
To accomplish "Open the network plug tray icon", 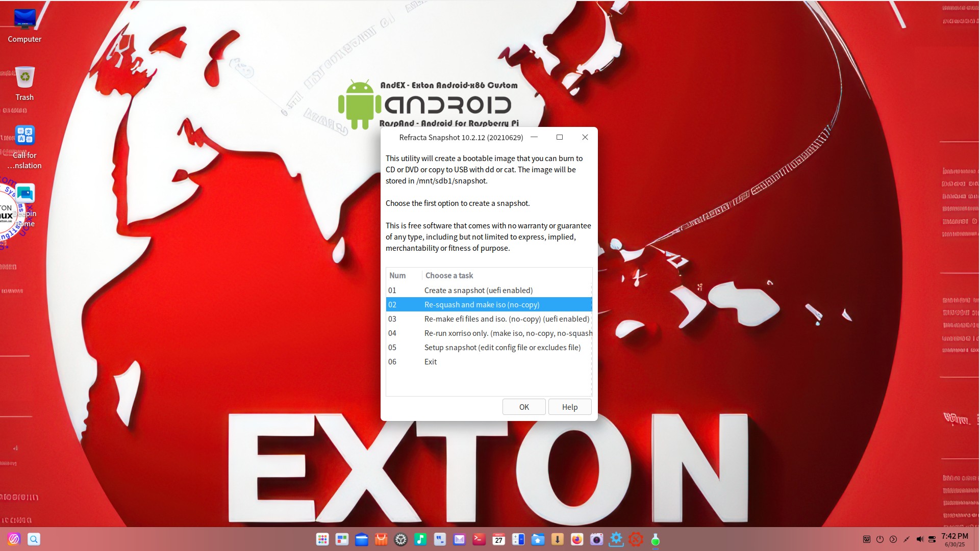I will tap(907, 539).
